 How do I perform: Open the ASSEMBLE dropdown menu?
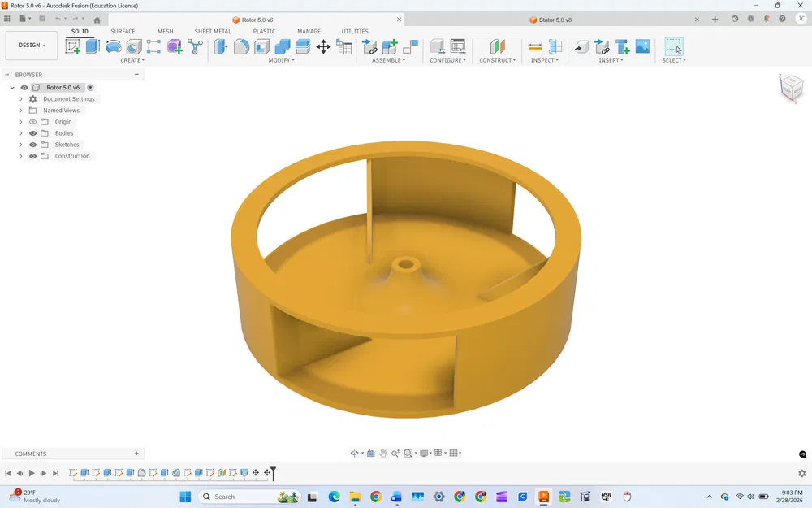[388, 60]
